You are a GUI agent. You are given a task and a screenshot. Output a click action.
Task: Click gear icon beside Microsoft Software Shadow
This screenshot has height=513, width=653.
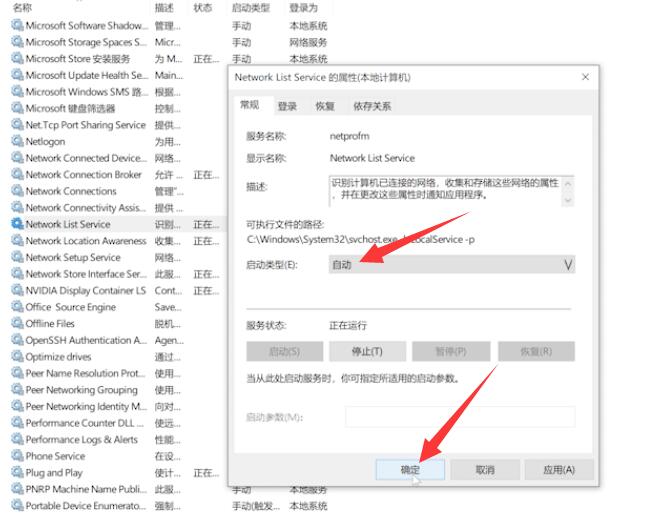point(17,25)
